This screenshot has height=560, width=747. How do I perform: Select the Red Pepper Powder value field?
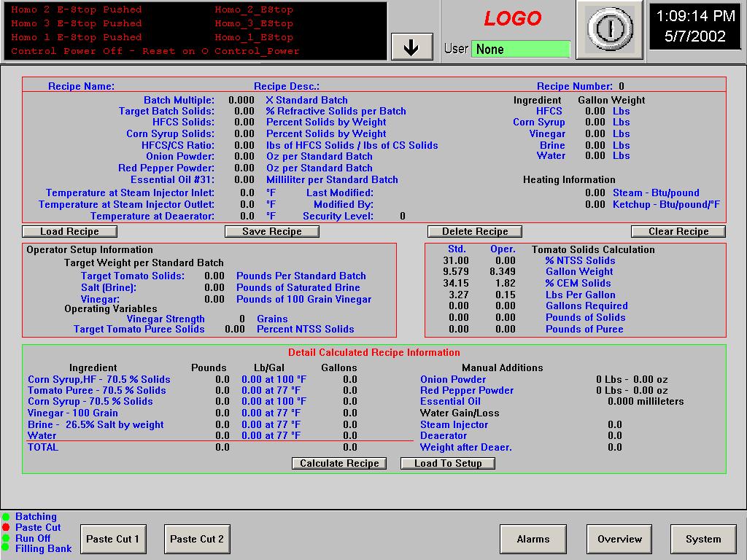pyautogui.click(x=244, y=168)
